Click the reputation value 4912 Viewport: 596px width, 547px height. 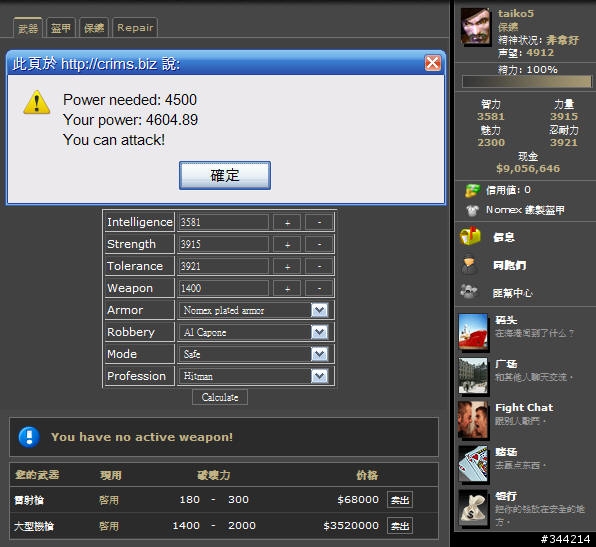540,52
